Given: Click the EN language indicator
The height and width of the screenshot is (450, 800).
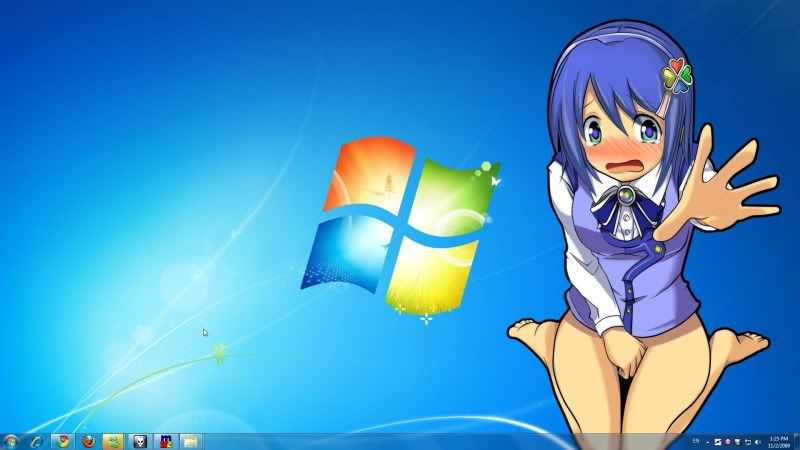Looking at the screenshot, I should (x=696, y=441).
